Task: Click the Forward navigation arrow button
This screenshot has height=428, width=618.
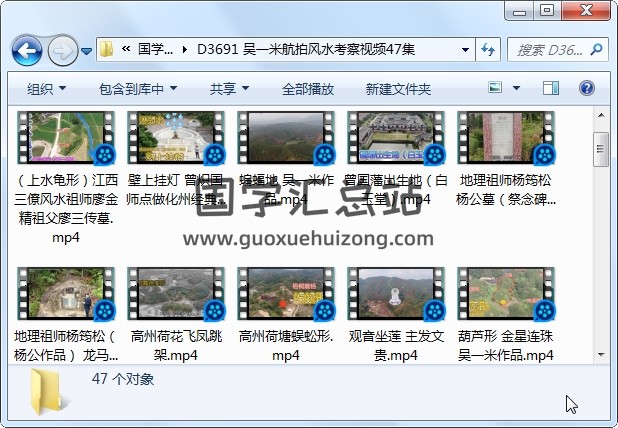Action: 62,49
